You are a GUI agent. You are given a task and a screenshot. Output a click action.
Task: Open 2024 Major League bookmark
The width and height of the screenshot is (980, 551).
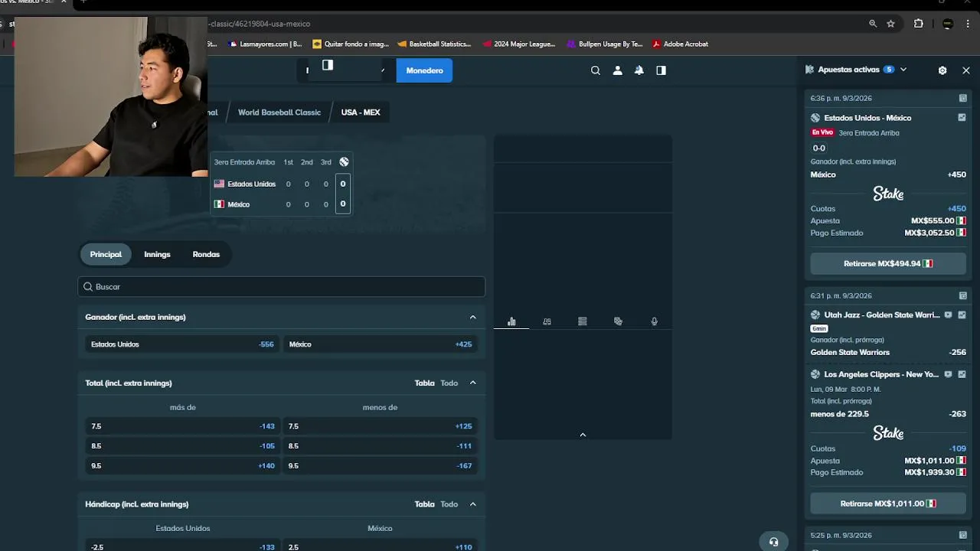click(x=519, y=44)
